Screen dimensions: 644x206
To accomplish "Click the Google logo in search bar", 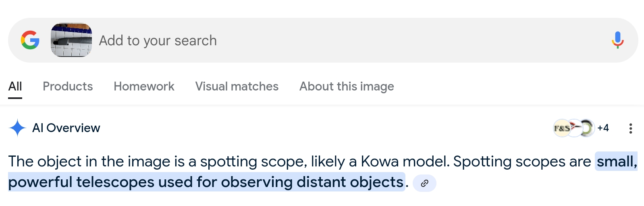I will tap(30, 40).
